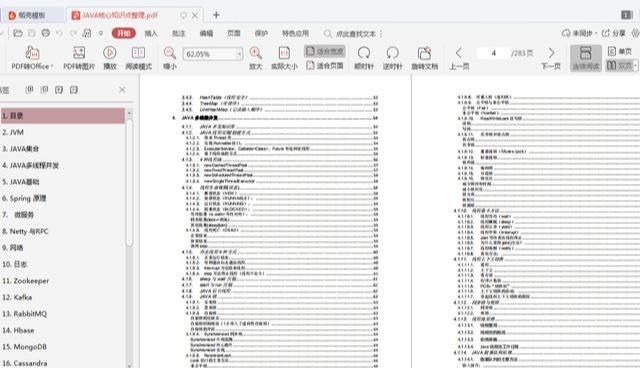Click the undo arrow icon
Viewport: 640px width, 368px height.
click(60, 33)
